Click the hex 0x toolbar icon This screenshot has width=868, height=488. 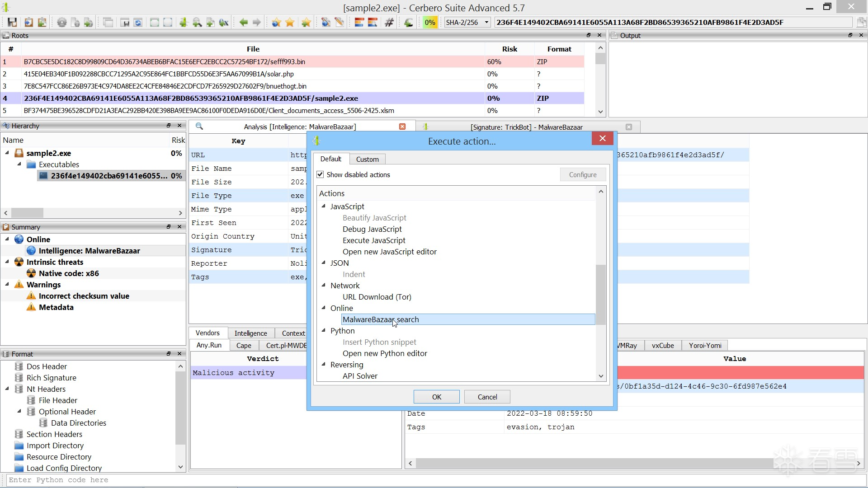coord(224,22)
